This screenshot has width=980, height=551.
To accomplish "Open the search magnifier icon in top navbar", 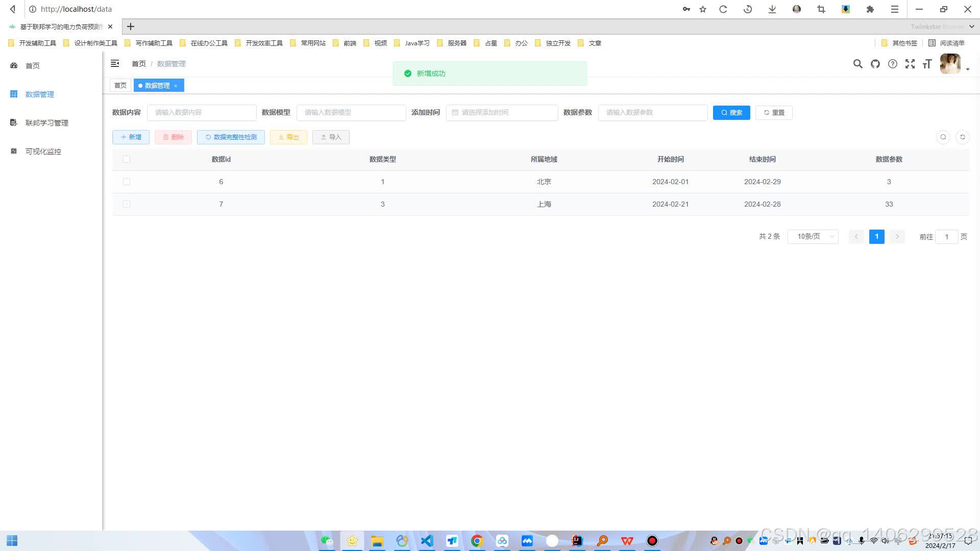I will click(x=858, y=64).
